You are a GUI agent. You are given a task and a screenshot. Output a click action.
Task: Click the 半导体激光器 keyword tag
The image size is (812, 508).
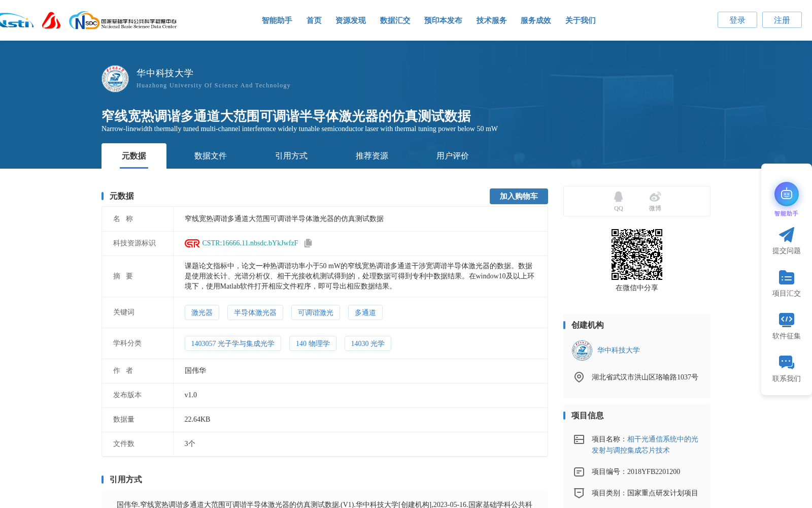255,312
